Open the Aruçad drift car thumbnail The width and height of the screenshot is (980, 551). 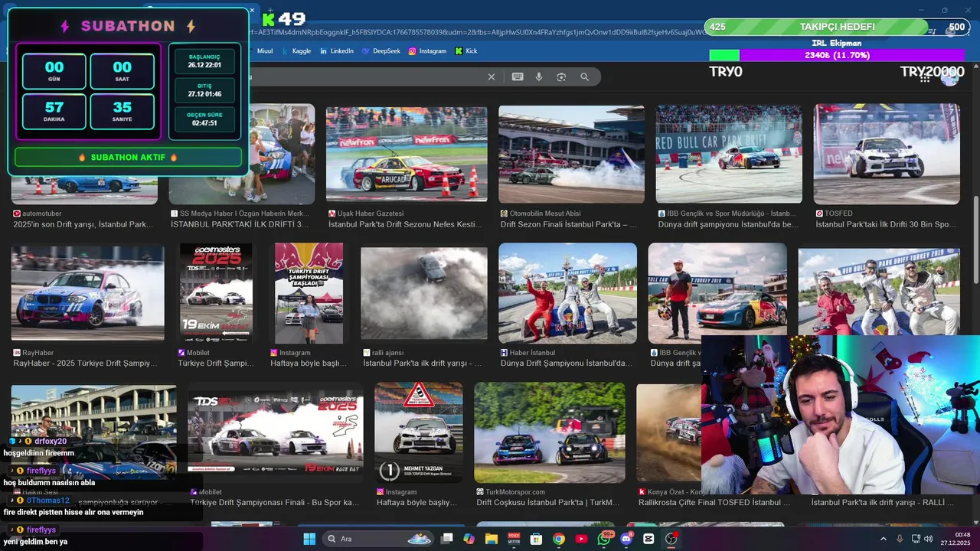tap(407, 154)
